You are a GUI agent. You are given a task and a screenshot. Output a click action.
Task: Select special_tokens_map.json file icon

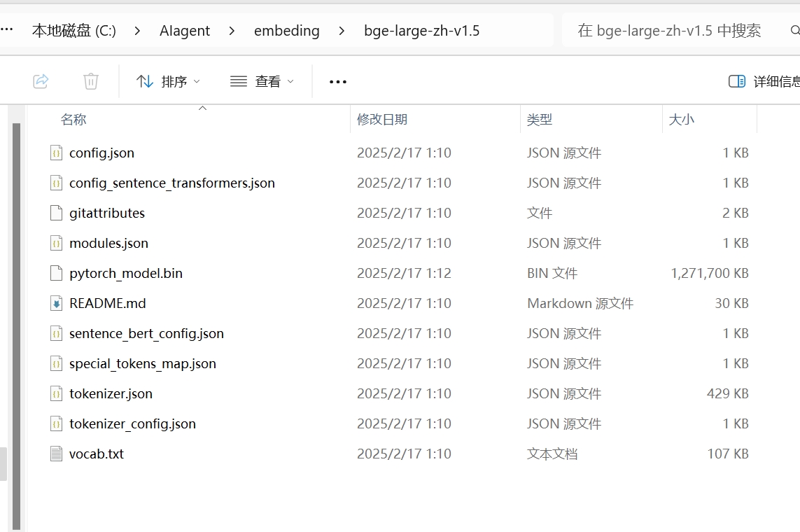(x=56, y=363)
